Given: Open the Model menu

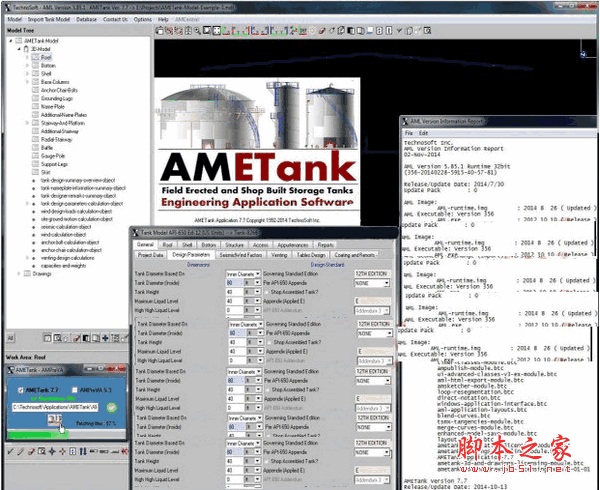Looking at the screenshot, I should pyautogui.click(x=15, y=19).
